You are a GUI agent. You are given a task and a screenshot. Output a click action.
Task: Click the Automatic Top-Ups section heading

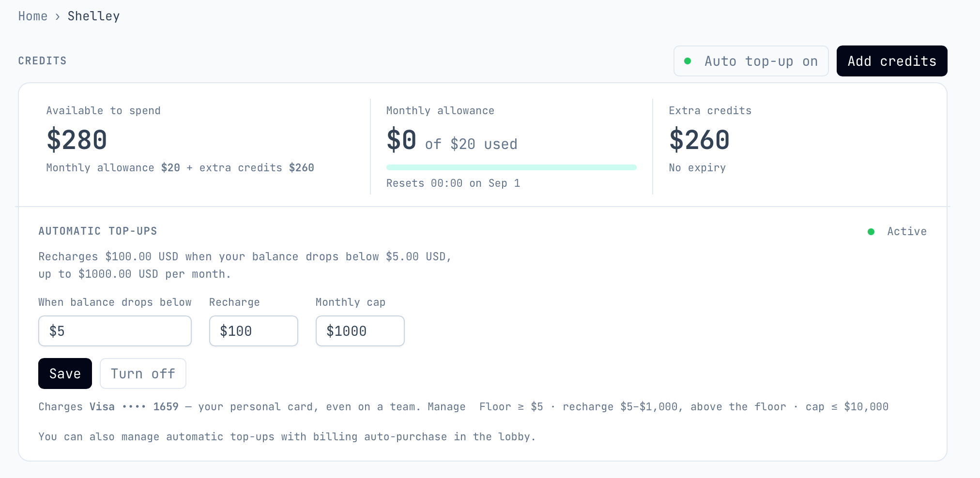pos(98,231)
